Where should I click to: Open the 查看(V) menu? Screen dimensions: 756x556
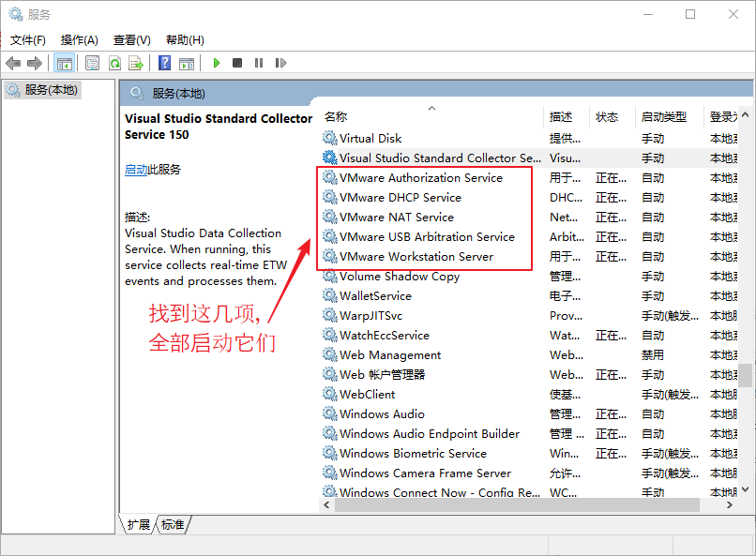click(132, 40)
